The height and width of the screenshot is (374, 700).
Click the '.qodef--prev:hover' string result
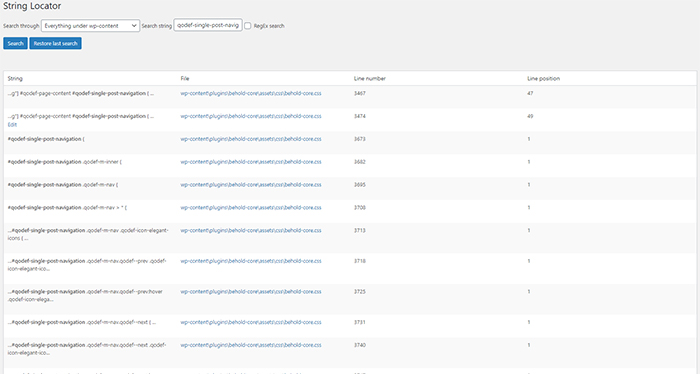point(85,295)
